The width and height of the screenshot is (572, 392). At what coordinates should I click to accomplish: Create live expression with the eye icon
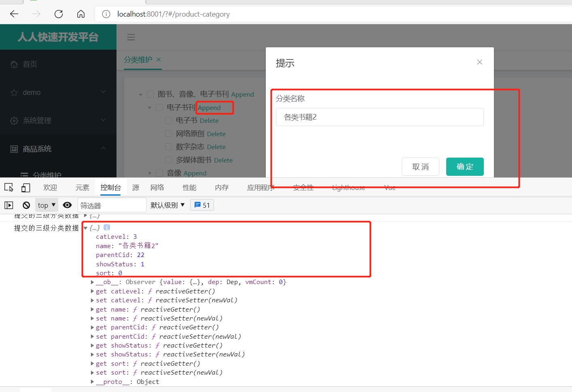tap(67, 205)
